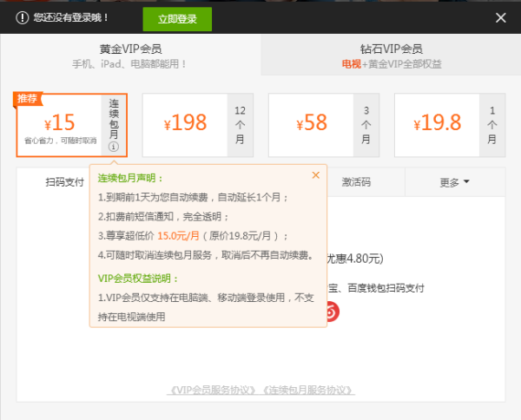521x420 pixels.
Task: Open the 《VIP会员服务协议》 link
Action: click(x=213, y=390)
